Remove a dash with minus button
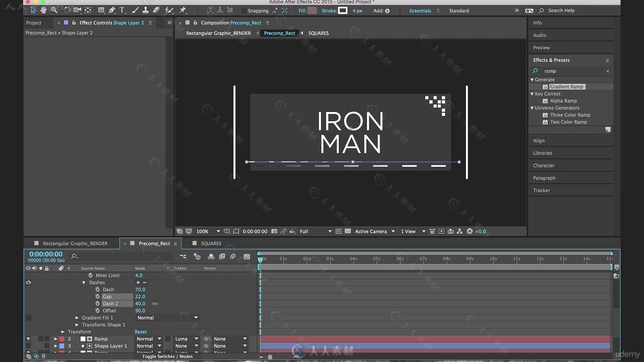 click(x=145, y=283)
